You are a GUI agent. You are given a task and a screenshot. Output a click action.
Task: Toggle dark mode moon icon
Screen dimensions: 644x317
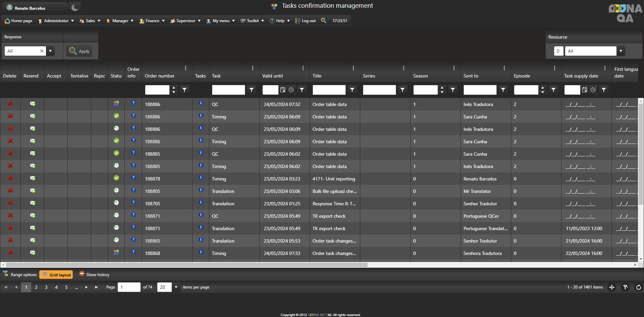click(75, 7)
